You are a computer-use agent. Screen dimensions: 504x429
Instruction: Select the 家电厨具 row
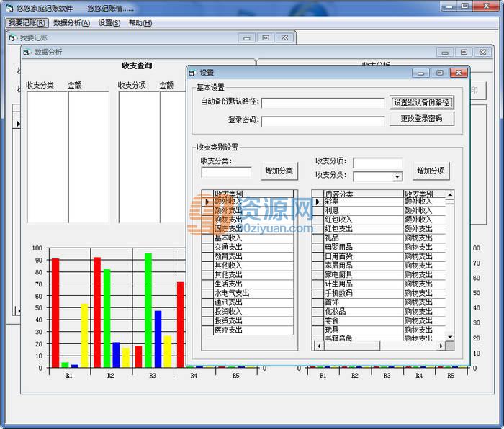379,275
